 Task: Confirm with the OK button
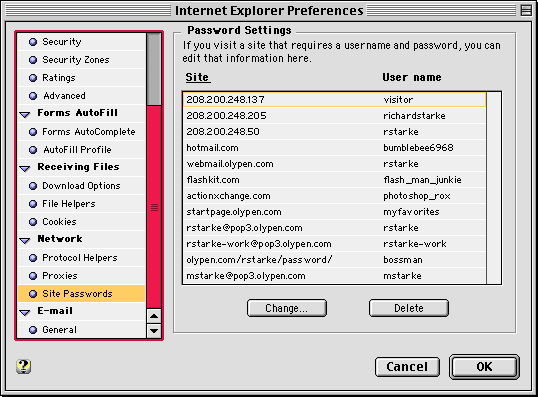(x=484, y=367)
